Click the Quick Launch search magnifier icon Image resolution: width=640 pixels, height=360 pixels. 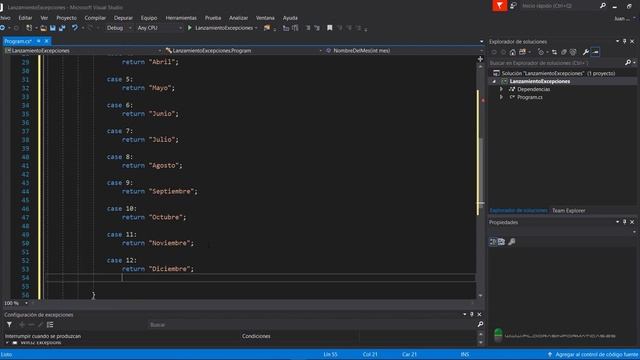603,6
